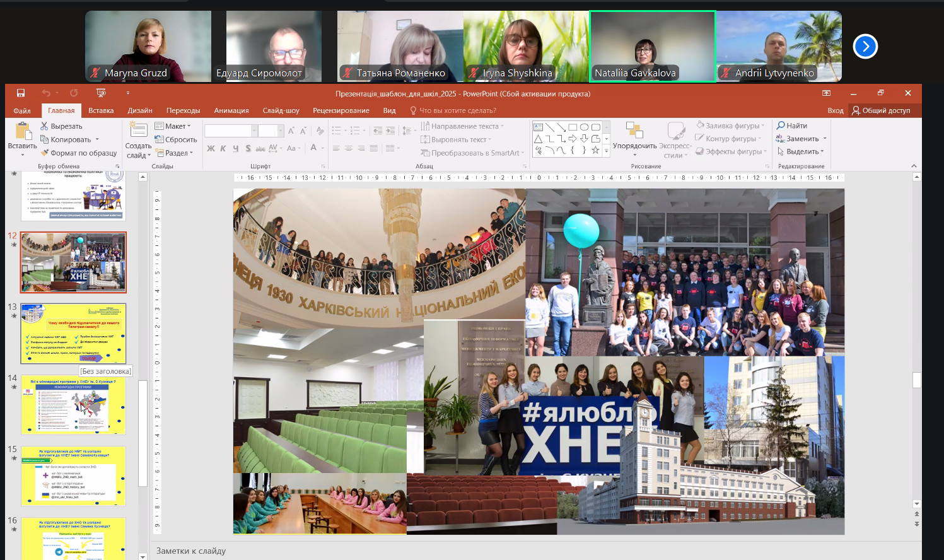944x560 pixels.
Task: Toggle italic К formatting button
Action: [x=223, y=149]
